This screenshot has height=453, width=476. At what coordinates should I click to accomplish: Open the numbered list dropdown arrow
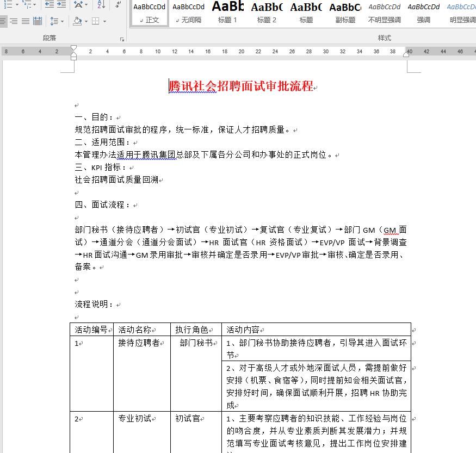tap(17, 5)
